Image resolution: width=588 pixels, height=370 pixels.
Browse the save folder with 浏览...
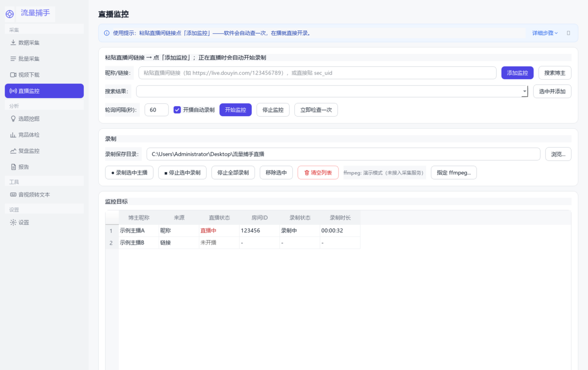coord(558,154)
